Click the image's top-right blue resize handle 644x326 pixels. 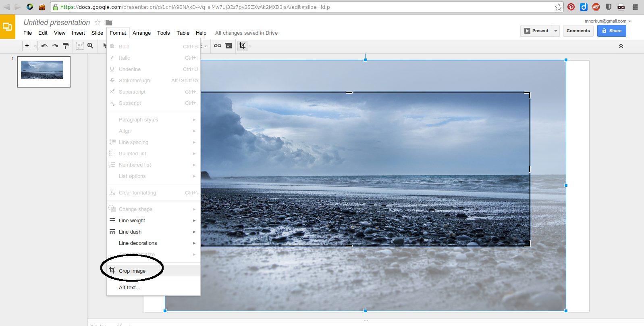coord(566,60)
